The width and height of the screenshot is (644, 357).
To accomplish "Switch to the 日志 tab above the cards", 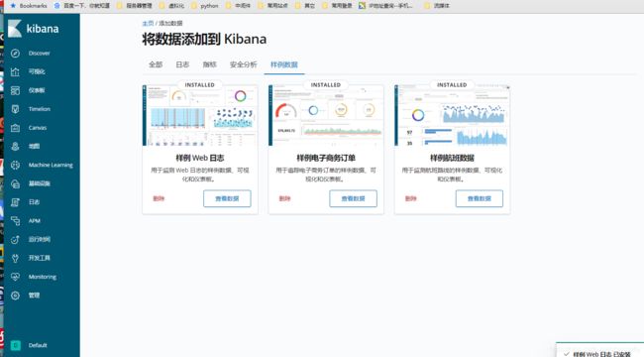I will pos(182,64).
